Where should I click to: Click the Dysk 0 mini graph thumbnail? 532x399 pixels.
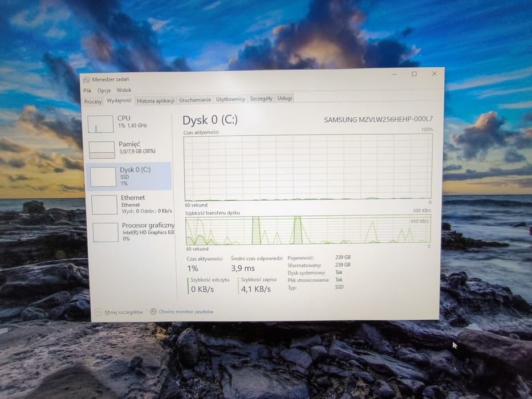103,177
